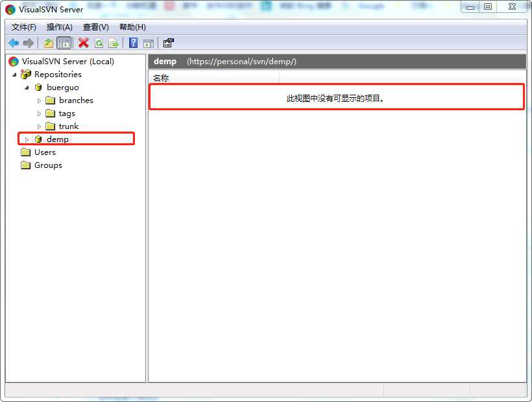This screenshot has height=402, width=532.
Task: Click the 名称 column header
Action: click(213, 78)
